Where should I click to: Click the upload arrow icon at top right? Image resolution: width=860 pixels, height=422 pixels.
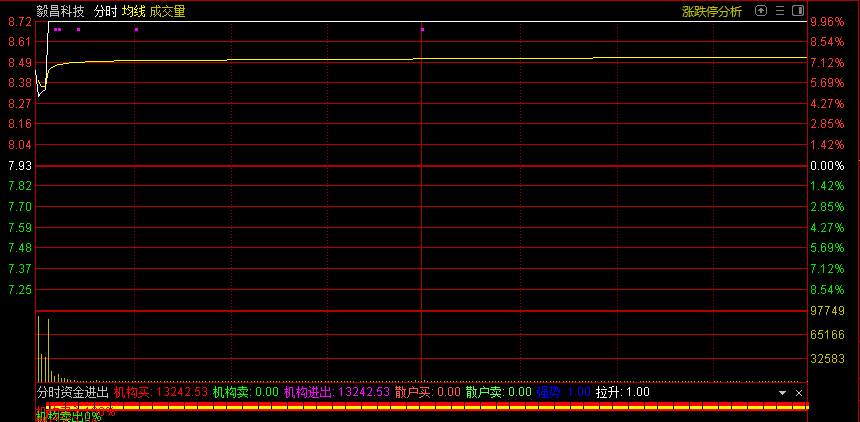tap(761, 11)
